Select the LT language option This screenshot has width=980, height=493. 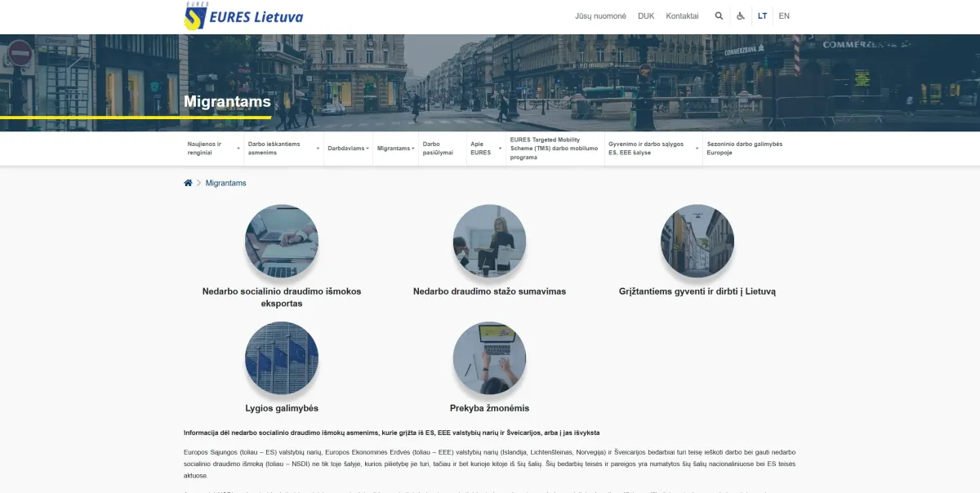tap(762, 16)
